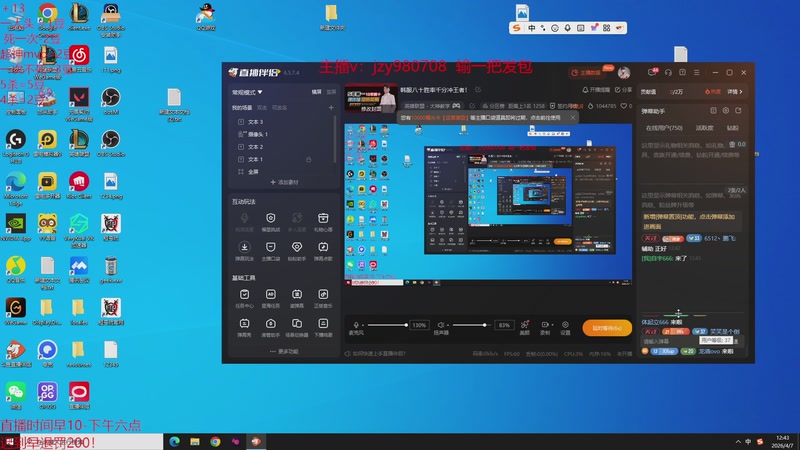Select the 文本 3 source row
Screen dimensions: 800x450
click(283, 122)
